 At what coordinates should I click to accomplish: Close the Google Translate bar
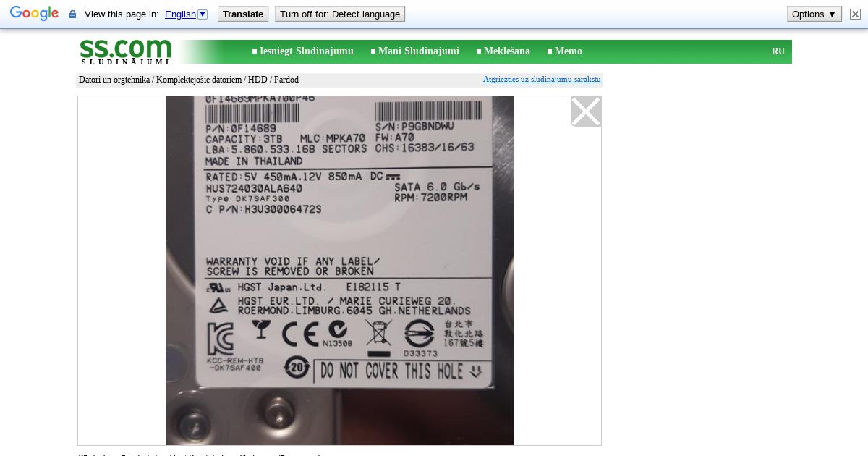tap(855, 14)
